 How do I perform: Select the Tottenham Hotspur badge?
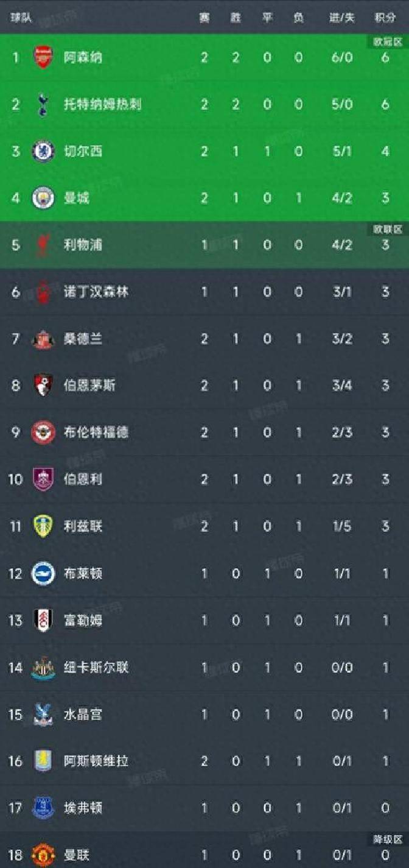pos(43,105)
